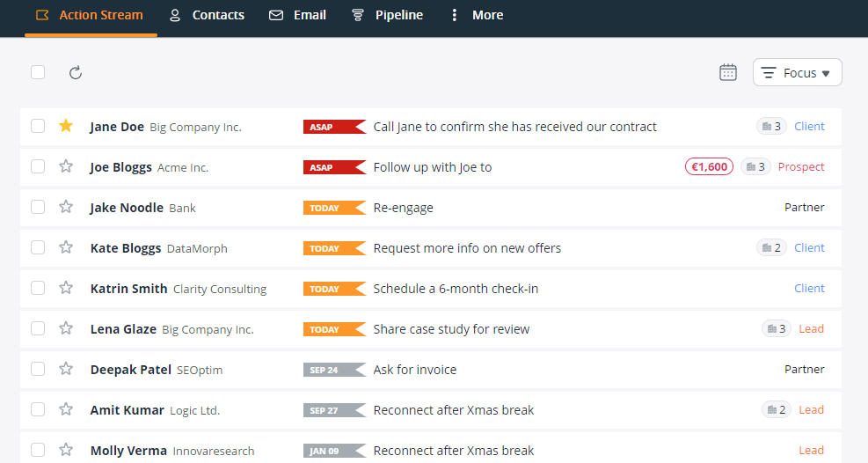868x463 pixels.
Task: Open the Jane Doe contact name
Action: click(117, 127)
